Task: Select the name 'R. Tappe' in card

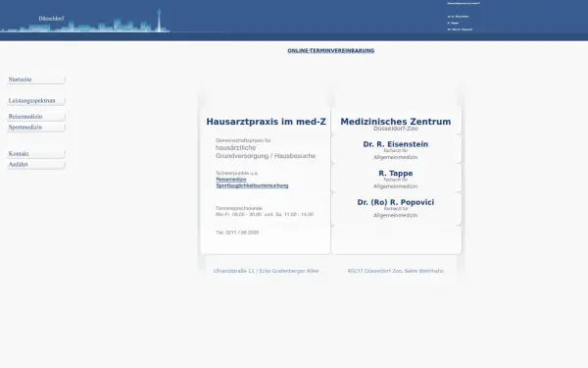Action: [396, 173]
